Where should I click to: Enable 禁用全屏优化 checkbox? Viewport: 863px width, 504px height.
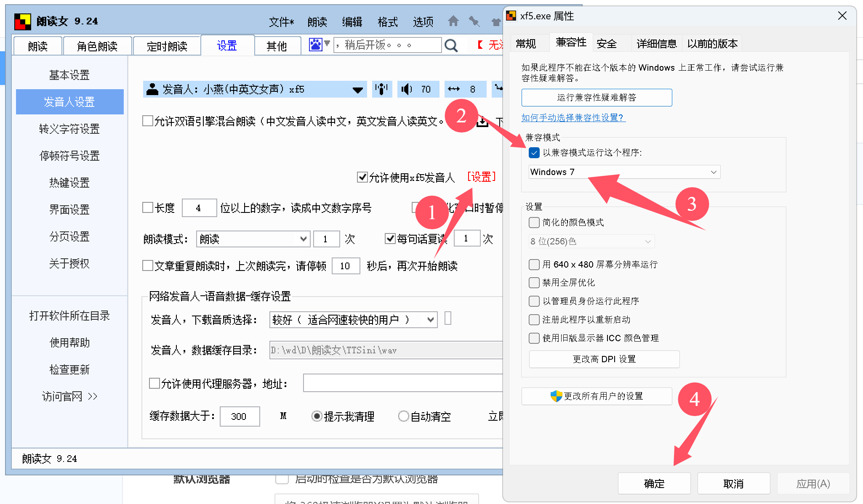(x=534, y=282)
